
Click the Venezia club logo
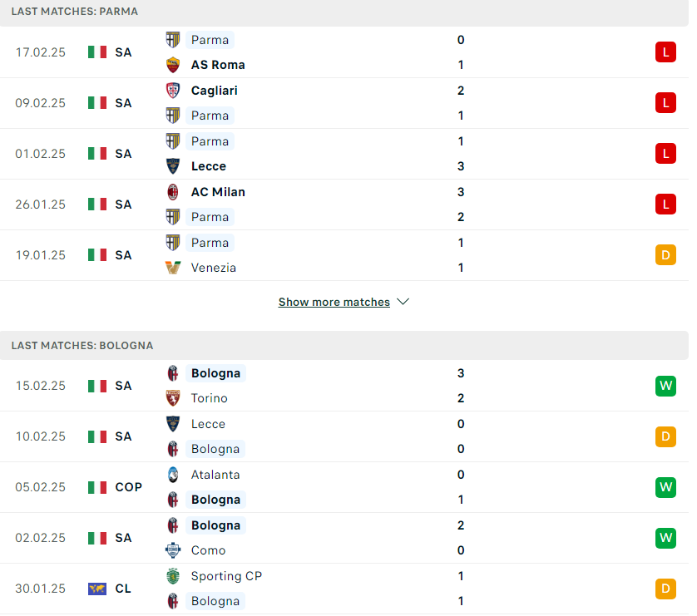173,268
